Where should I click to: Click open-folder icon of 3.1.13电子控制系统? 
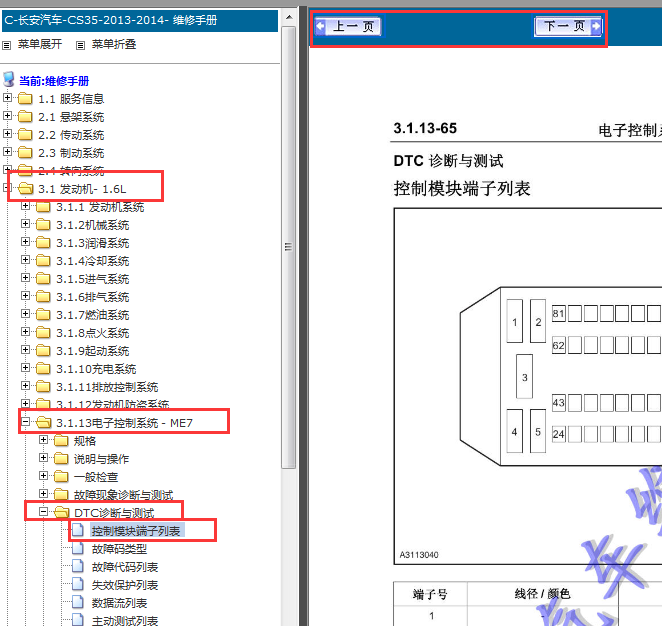43,422
